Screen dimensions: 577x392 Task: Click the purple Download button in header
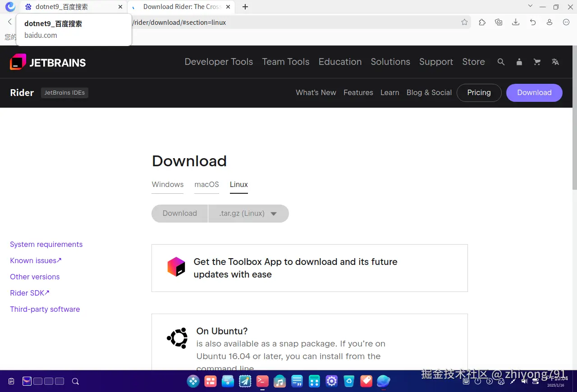[534, 93]
